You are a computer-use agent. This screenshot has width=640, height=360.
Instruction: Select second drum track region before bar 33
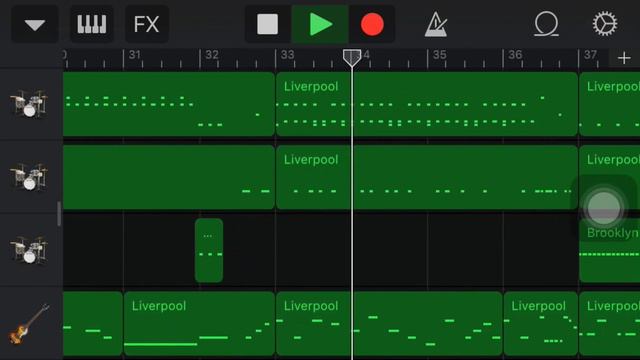coord(169,177)
